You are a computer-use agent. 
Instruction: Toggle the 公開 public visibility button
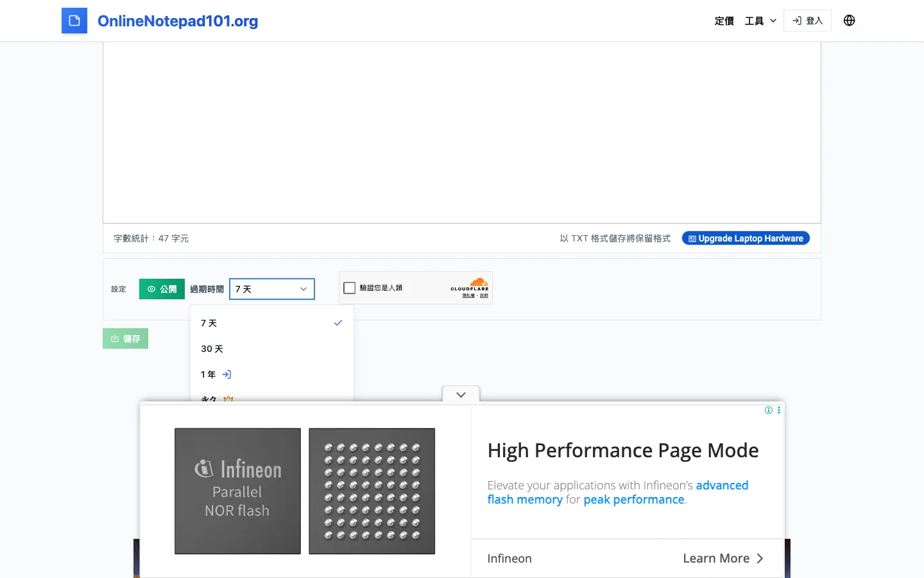162,289
